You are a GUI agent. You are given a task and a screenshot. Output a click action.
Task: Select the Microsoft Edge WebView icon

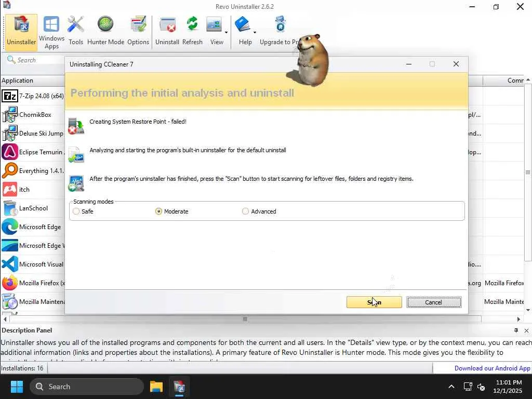[x=9, y=245]
